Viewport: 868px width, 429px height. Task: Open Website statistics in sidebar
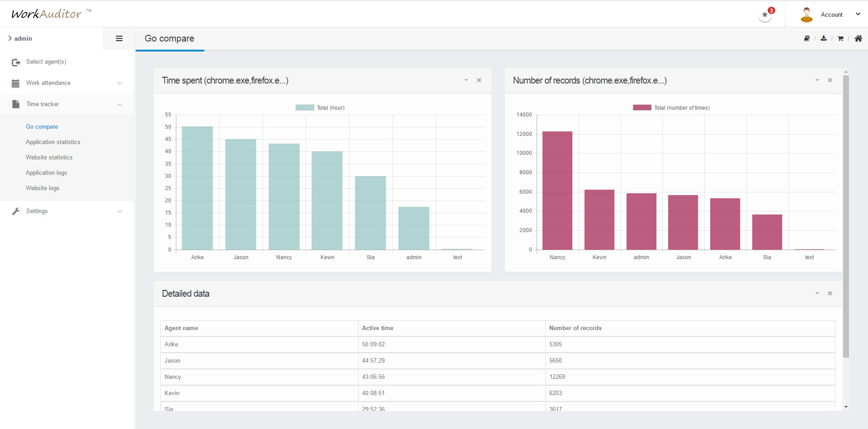click(x=49, y=157)
